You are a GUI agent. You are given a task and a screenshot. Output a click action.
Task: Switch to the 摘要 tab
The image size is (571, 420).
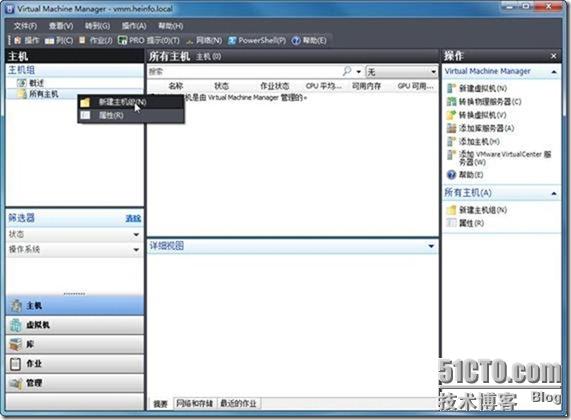coord(161,404)
